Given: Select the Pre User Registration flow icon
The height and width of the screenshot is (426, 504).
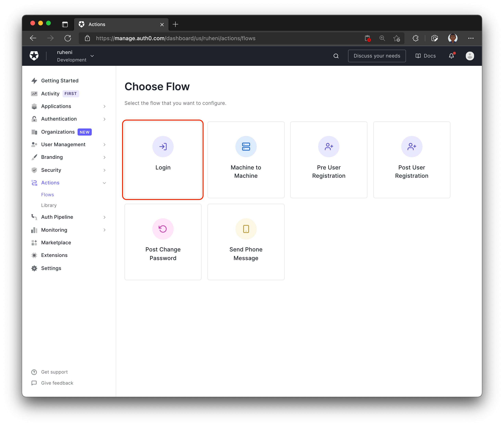Looking at the screenshot, I should click(329, 147).
